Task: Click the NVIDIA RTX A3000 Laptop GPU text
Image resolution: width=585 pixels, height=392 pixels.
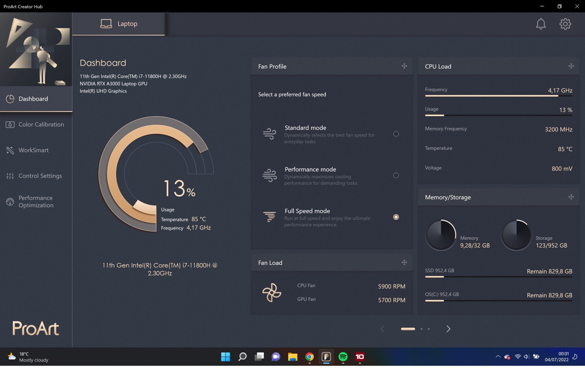Action: tap(113, 83)
